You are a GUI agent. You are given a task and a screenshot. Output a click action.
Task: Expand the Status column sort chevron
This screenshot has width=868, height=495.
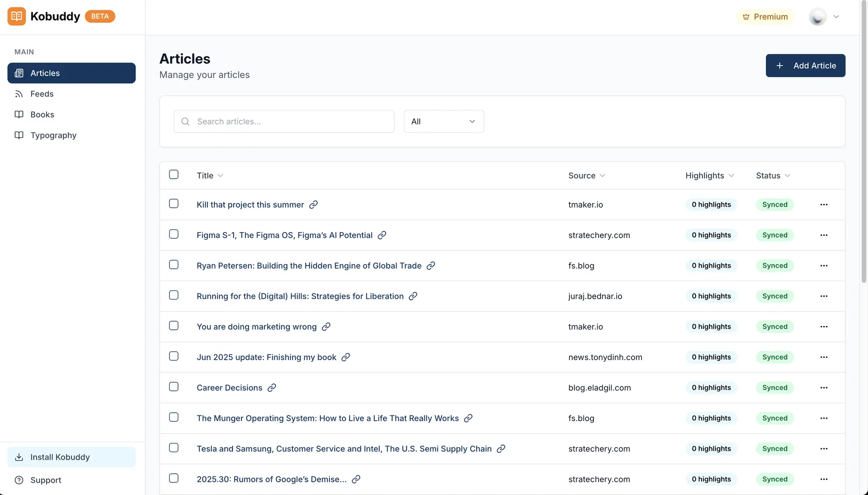pyautogui.click(x=788, y=176)
